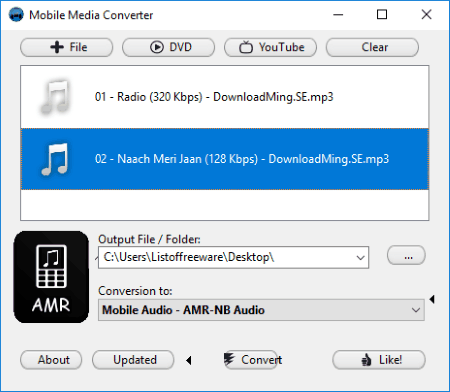Close the Mobile Media Converter window

(426, 15)
